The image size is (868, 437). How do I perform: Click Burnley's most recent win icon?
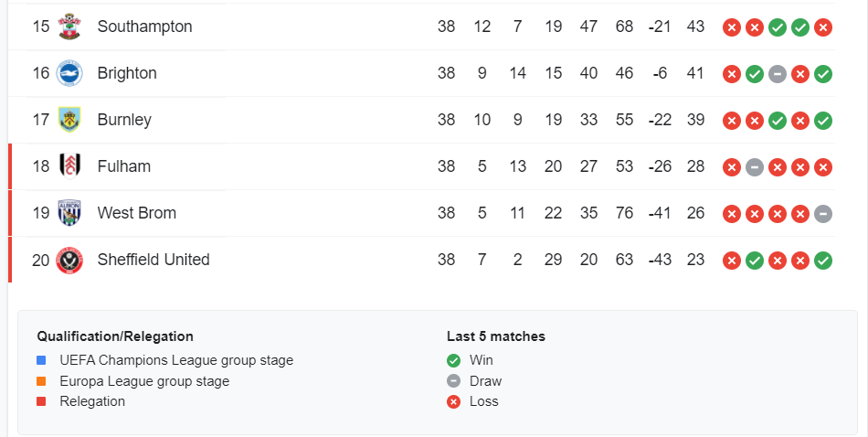coord(822,121)
